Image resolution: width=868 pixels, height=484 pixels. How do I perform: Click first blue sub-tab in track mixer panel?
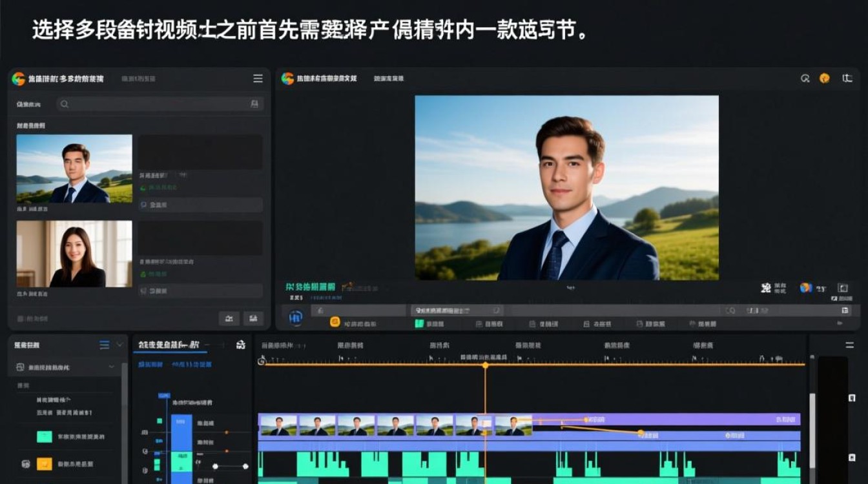click(150, 365)
